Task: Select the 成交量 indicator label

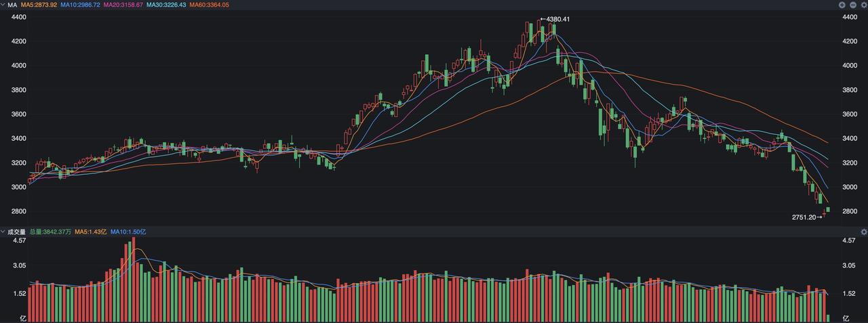Action: (x=16, y=232)
